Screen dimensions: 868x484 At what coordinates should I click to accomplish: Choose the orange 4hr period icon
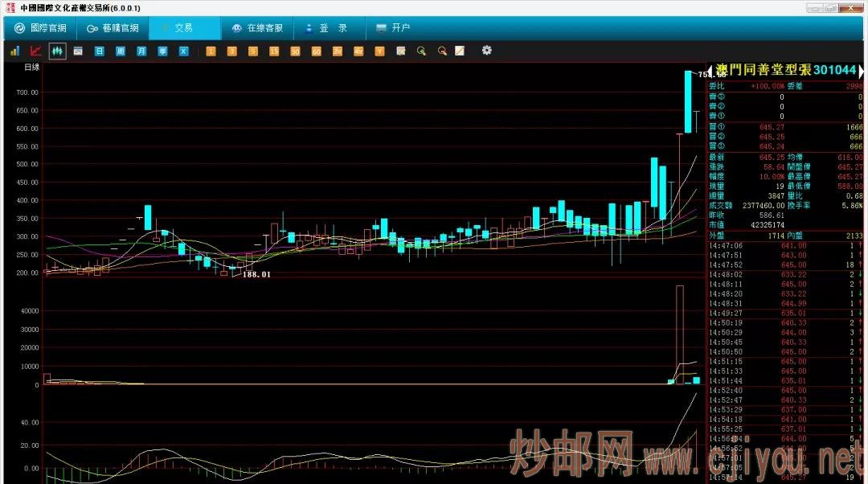tap(358, 51)
